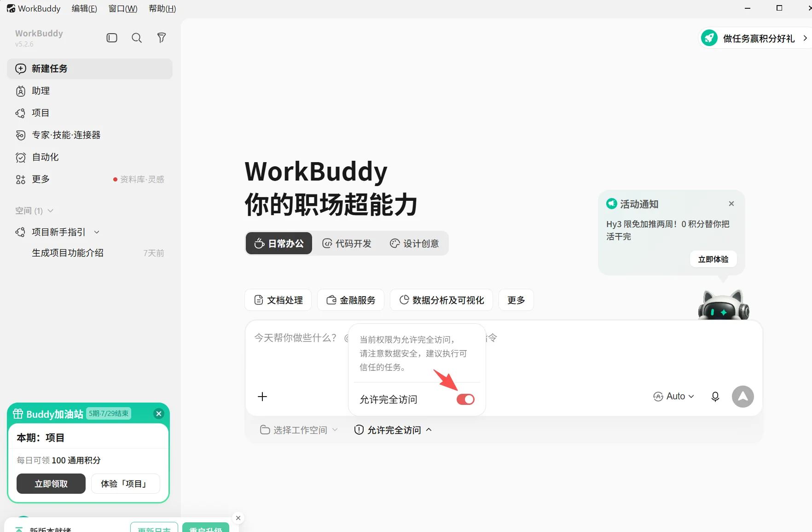
Task: Open the 资料库·灵感 link
Action: 139,179
